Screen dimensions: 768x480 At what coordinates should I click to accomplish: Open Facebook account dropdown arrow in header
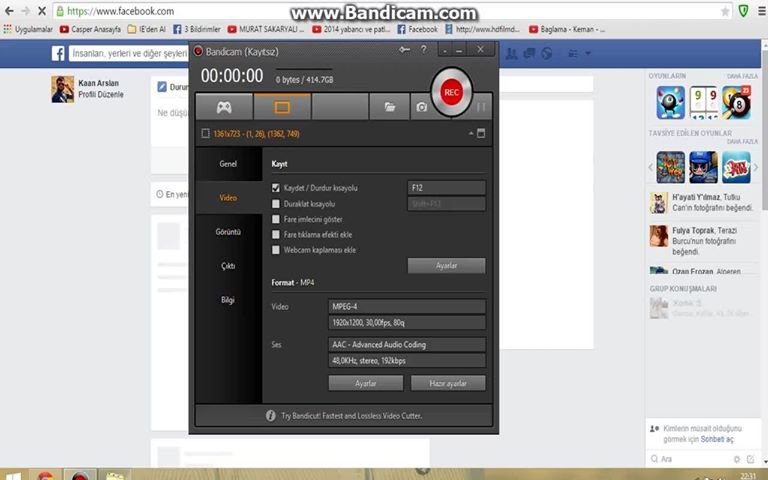(x=588, y=53)
